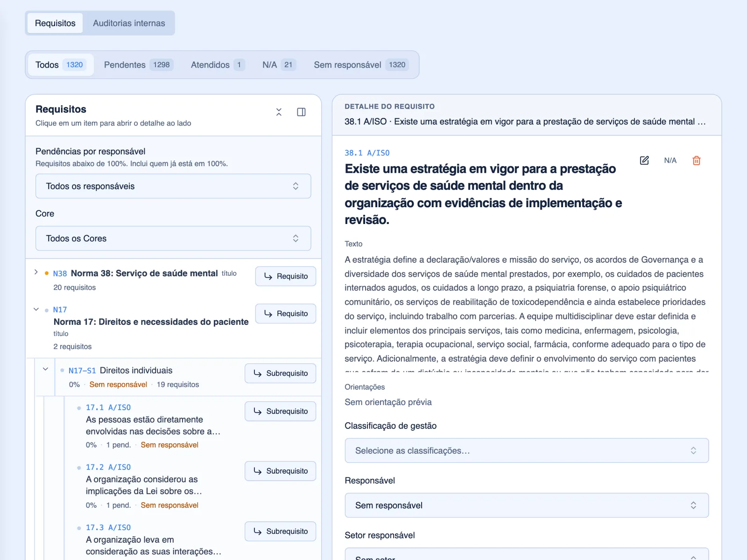Select the Sem responsável 1320 filter tab

361,65
